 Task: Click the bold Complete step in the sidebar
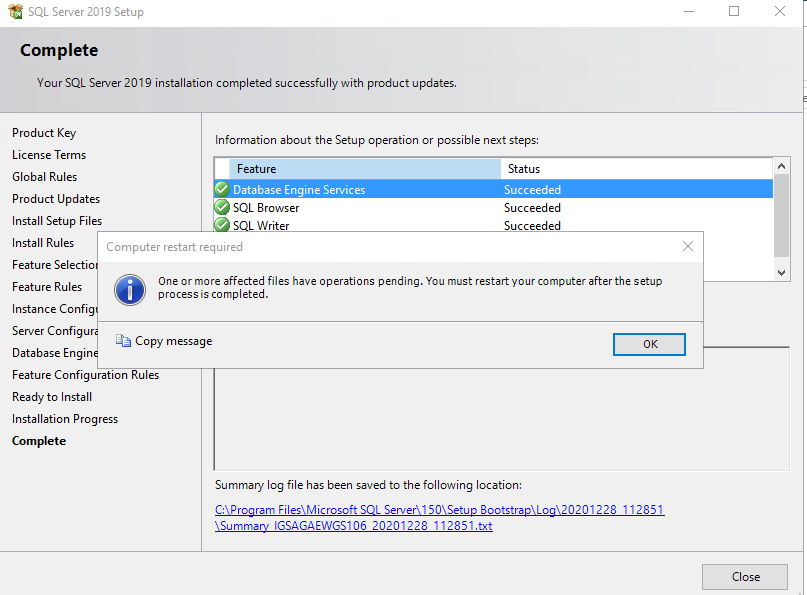(x=39, y=441)
